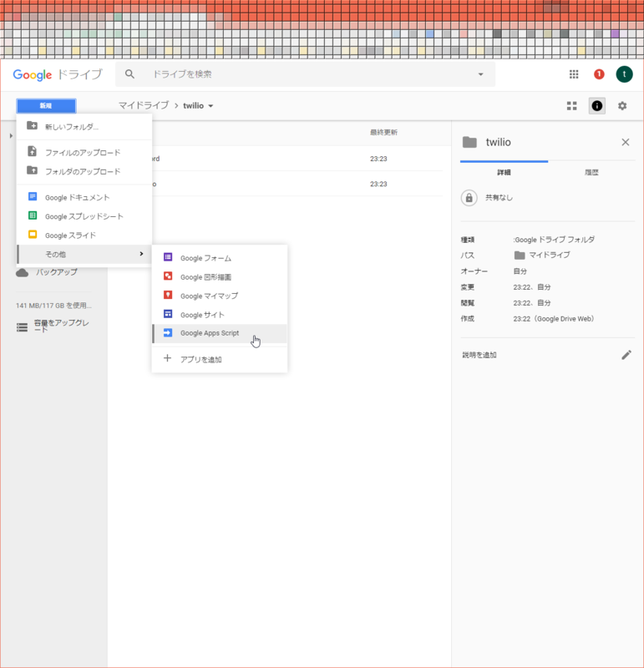Click the storage list icon
Viewport: 644px width, 668px height.
pos(23,327)
